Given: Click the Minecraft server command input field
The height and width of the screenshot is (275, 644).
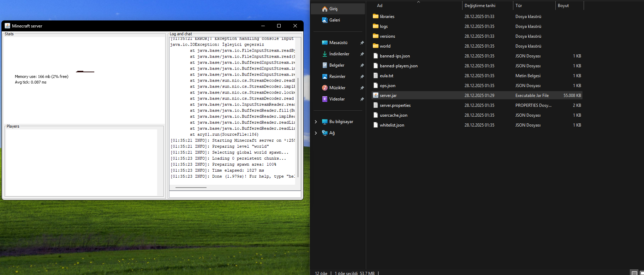Looking at the screenshot, I should click(235, 194).
